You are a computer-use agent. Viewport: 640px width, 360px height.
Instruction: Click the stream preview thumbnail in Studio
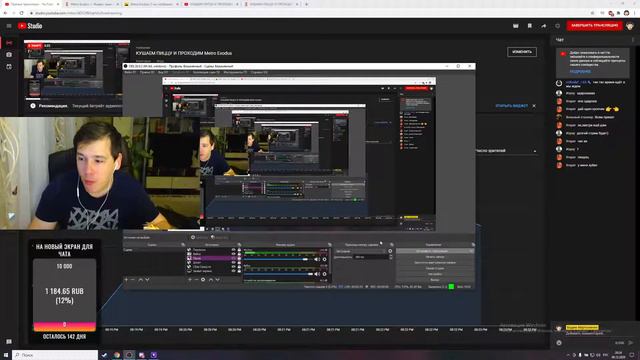coord(77,69)
